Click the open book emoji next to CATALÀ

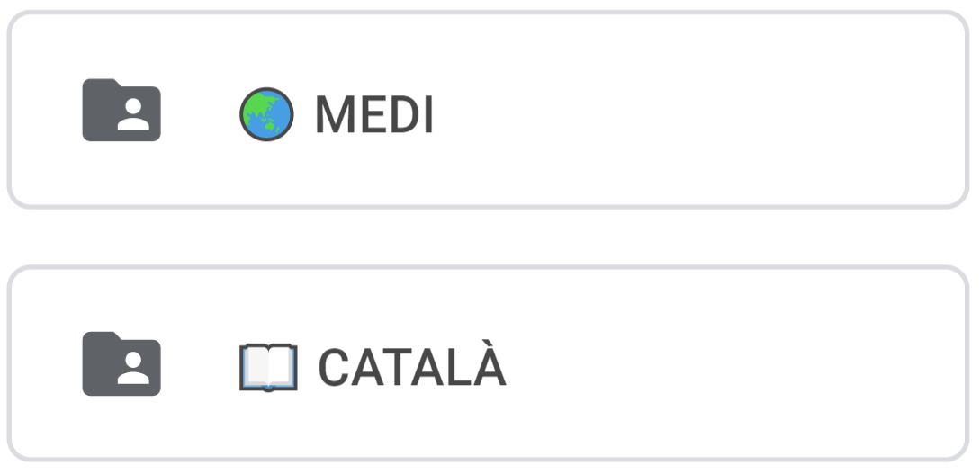pyautogui.click(x=268, y=367)
